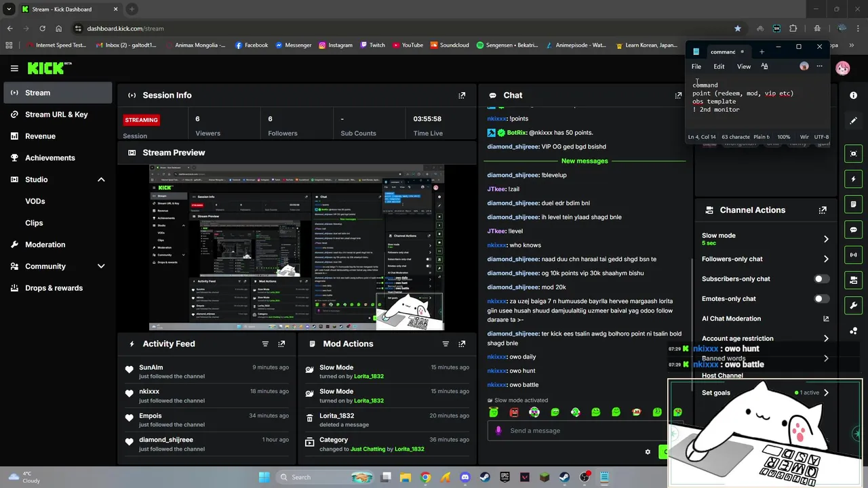Reload the browser page
Viewport: 868px width, 488px height.
pos(42,28)
